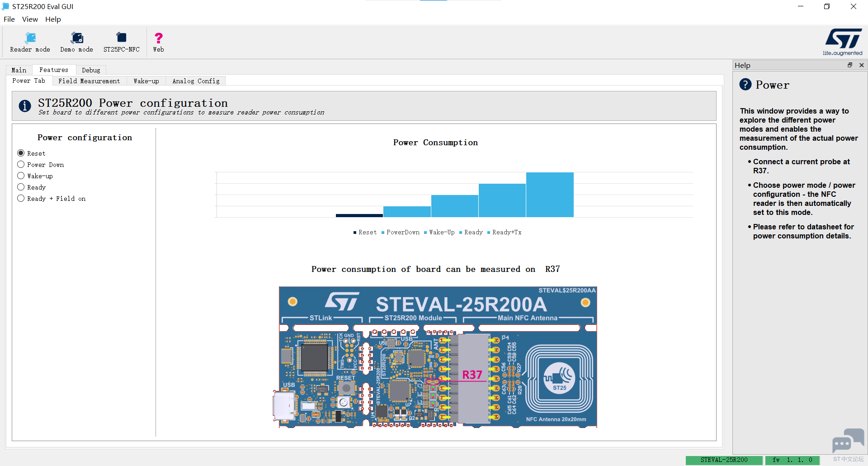Open the Field Measurement sub-tab
868x466 pixels.
click(x=89, y=81)
